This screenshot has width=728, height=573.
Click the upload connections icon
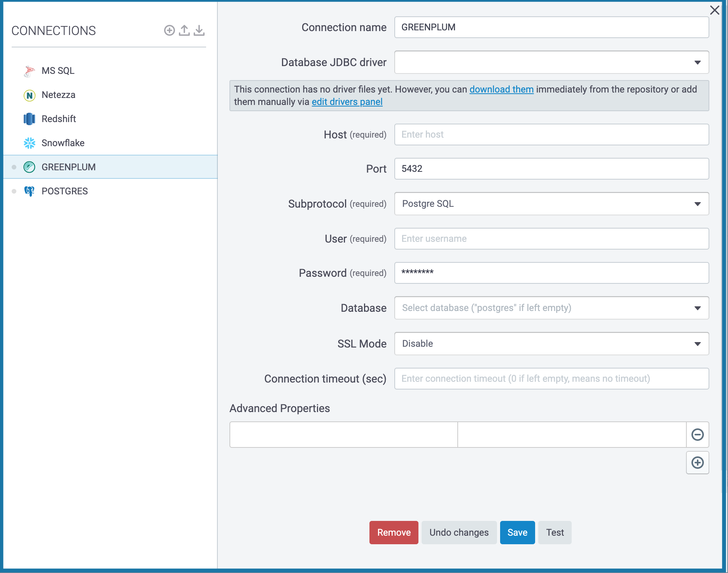click(x=184, y=30)
